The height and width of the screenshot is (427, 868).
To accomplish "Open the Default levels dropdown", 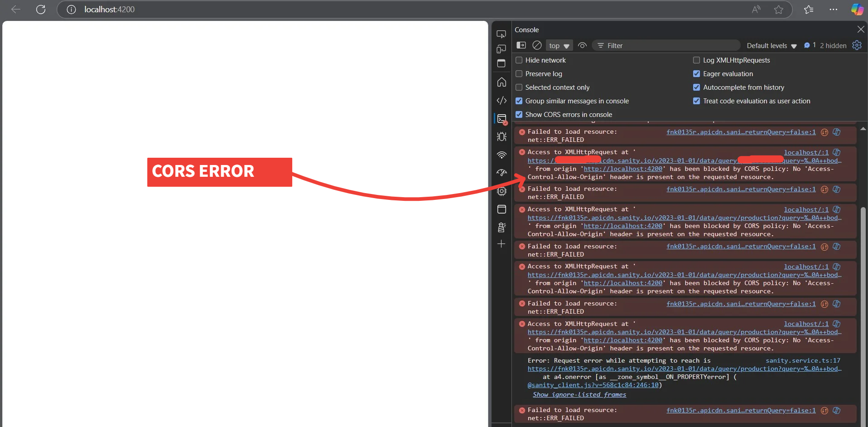I will click(772, 45).
